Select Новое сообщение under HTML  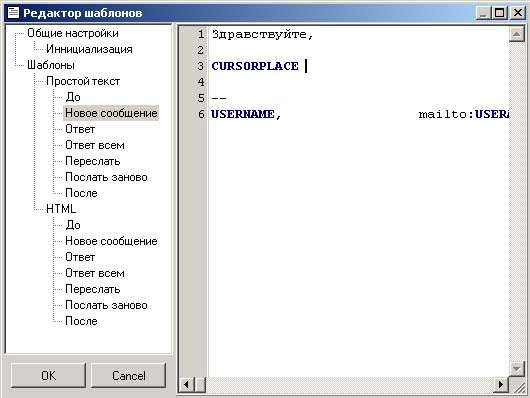click(111, 241)
